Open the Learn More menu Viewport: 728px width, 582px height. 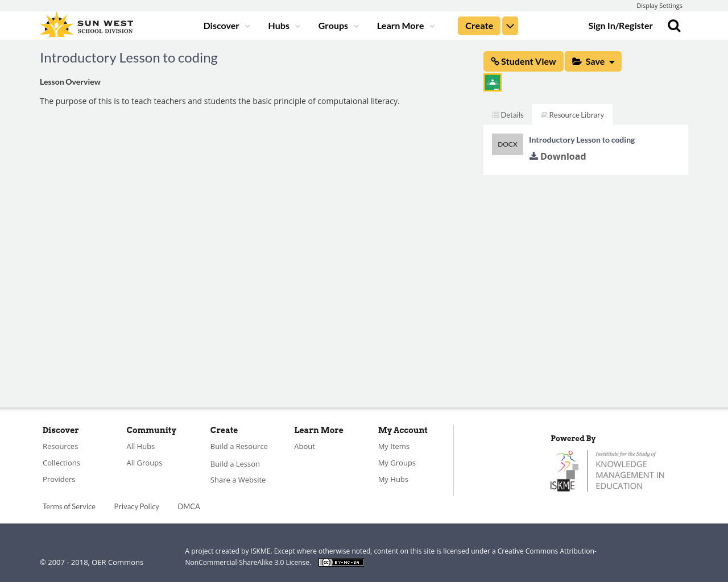click(x=404, y=24)
